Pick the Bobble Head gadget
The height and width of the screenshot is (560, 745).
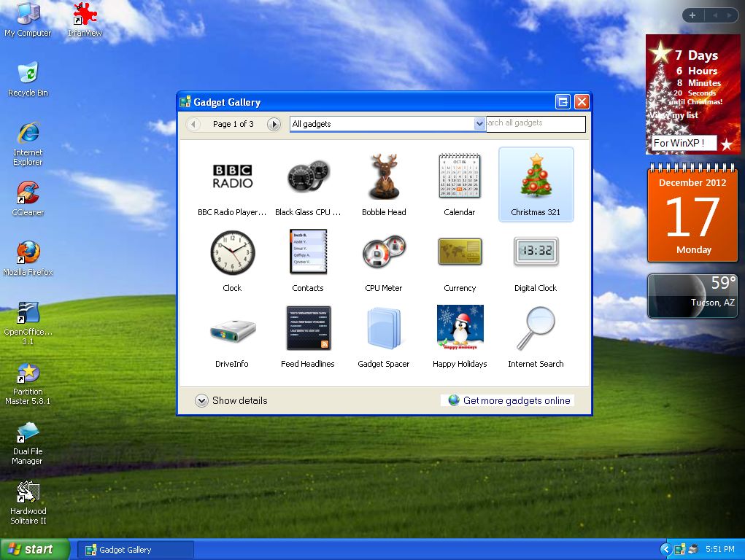point(384,176)
